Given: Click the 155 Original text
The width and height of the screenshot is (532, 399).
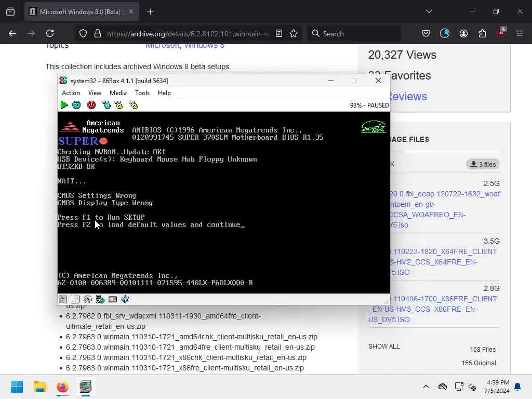Looking at the screenshot, I should coord(478,363).
